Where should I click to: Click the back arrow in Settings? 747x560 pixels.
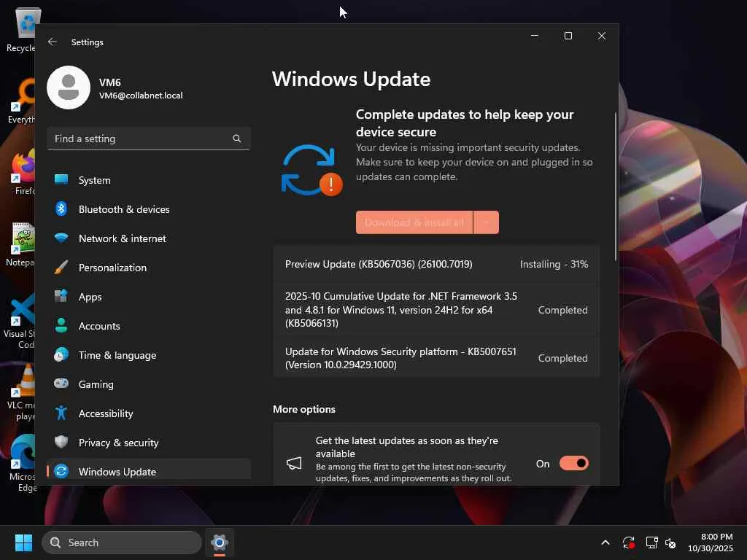coord(53,42)
